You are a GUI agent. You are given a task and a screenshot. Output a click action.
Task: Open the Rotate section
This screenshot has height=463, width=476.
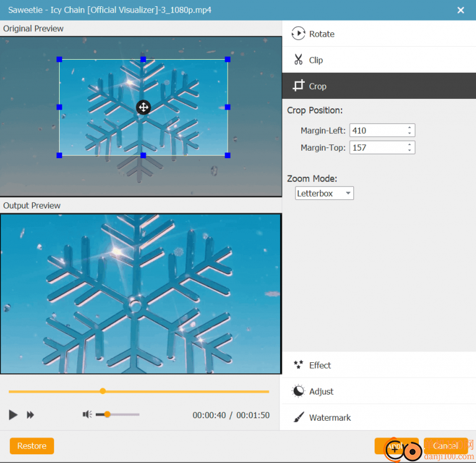point(379,34)
